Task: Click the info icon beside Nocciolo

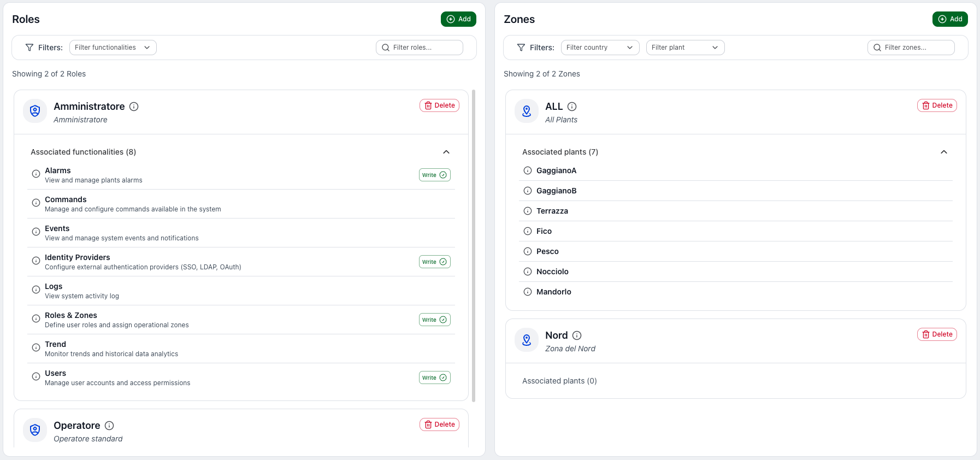Action: 528,272
